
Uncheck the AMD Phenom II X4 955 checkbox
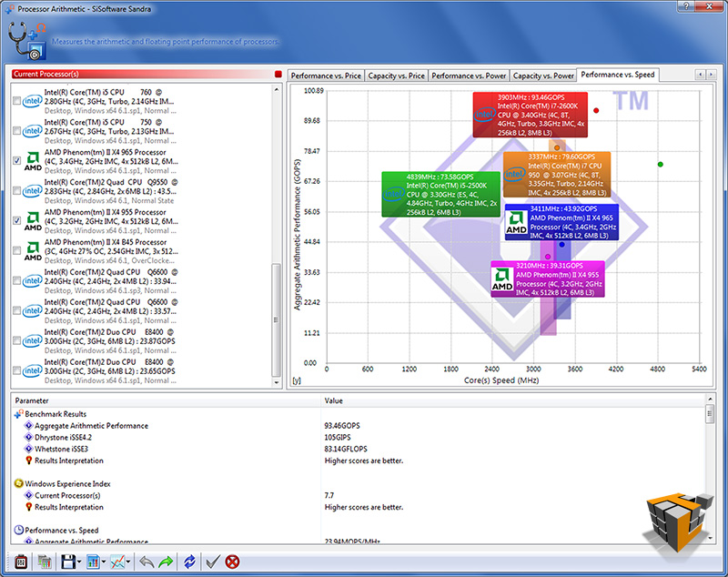coord(16,220)
